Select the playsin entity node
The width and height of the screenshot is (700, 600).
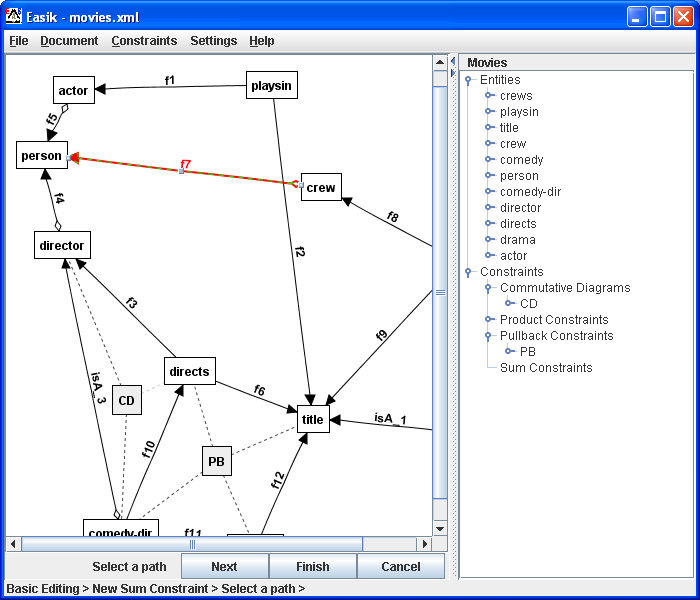pyautogui.click(x=272, y=85)
